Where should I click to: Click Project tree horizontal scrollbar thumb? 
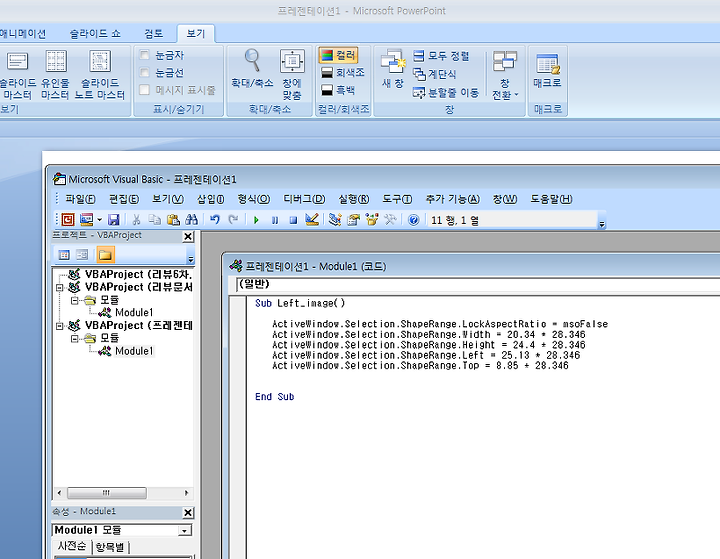[x=107, y=493]
